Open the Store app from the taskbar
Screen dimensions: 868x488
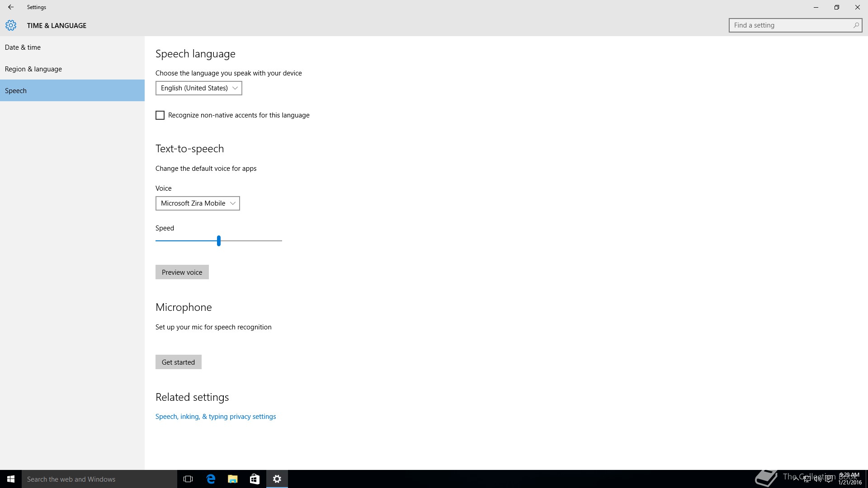click(255, 479)
